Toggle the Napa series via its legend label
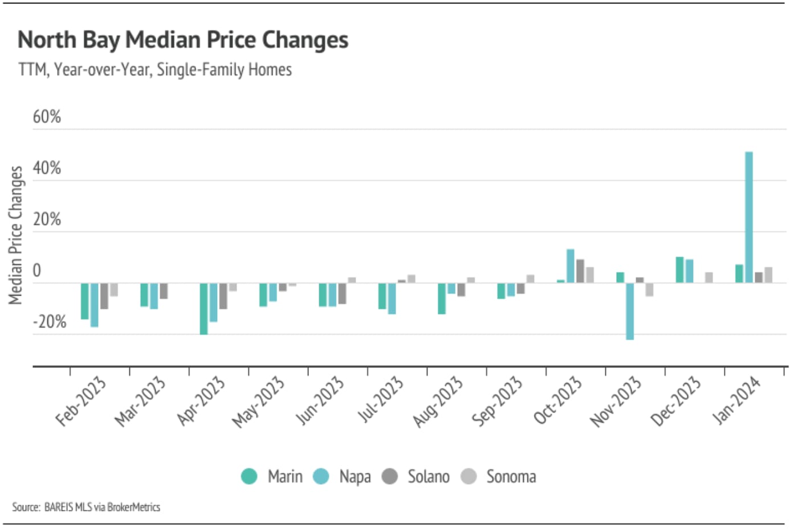This screenshot has width=790, height=532. point(355,476)
